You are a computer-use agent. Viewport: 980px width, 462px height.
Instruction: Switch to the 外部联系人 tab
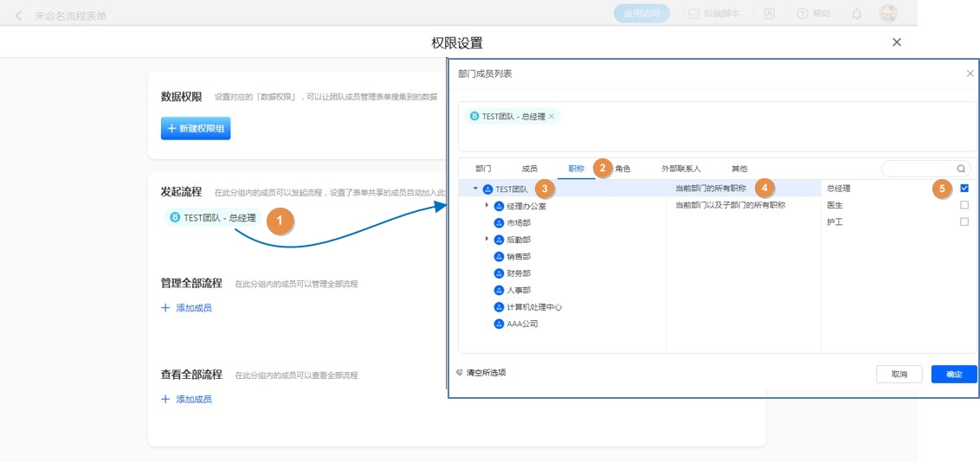pyautogui.click(x=680, y=169)
